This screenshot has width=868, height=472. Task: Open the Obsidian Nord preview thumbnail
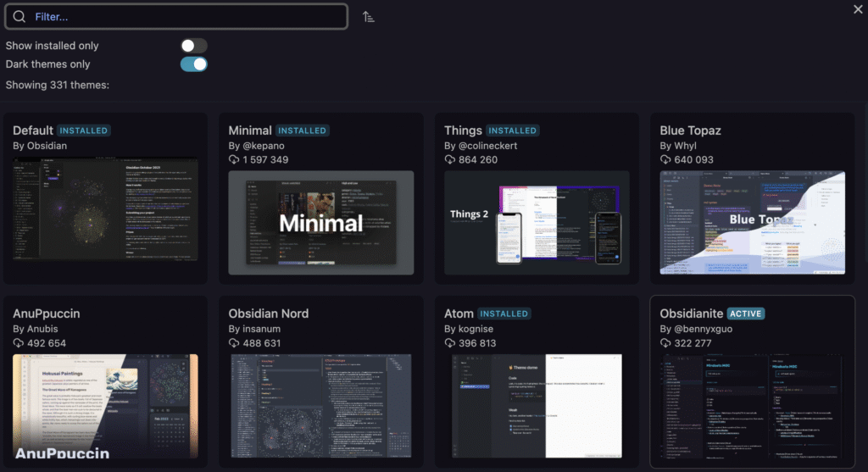[321, 406]
